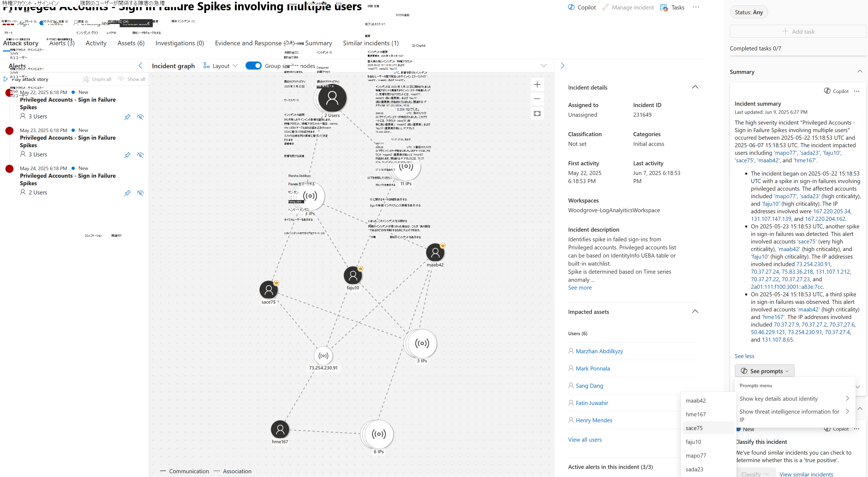Screen dimensions: 868x477
Task: Select the hme167 user node
Action: [x=280, y=430]
